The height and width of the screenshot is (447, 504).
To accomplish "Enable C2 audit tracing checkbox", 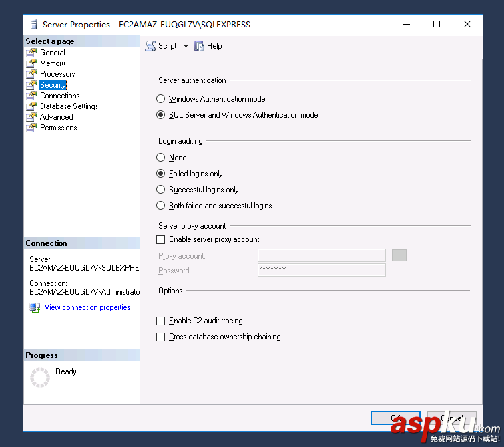I will coord(160,321).
